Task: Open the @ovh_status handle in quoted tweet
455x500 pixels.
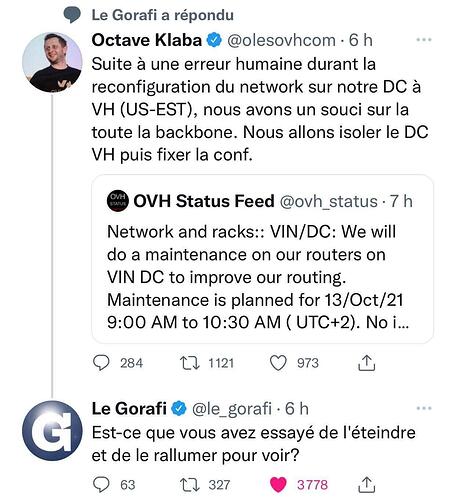Action: tap(329, 201)
